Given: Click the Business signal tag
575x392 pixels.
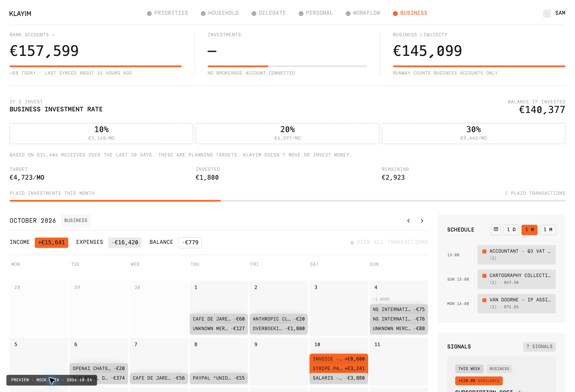Looking at the screenshot, I should point(499,369).
